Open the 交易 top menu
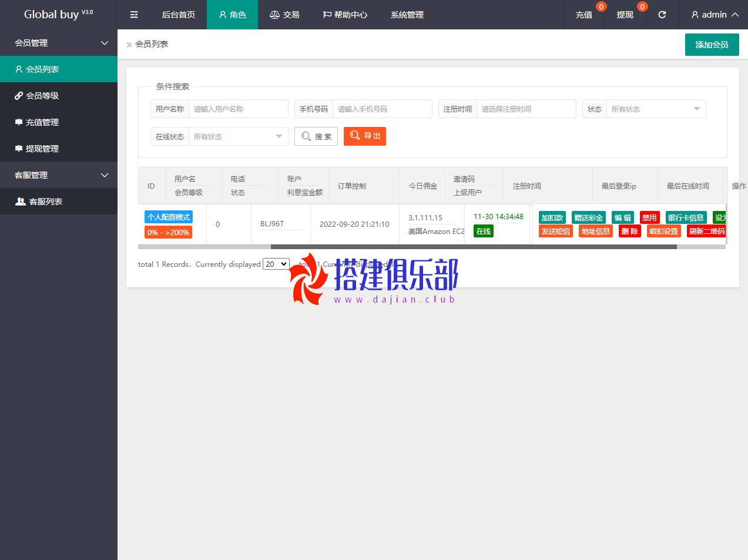This screenshot has width=748, height=560. point(284,15)
